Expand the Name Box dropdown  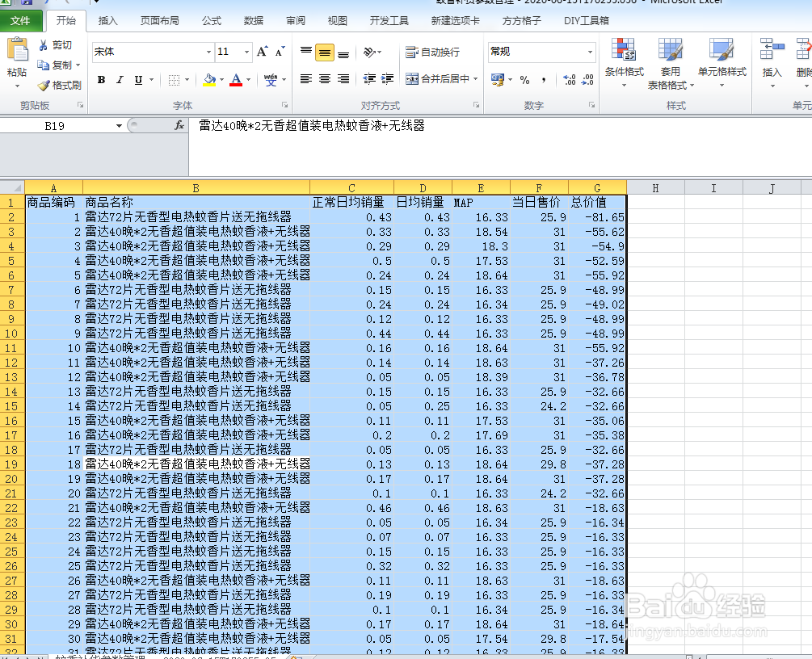(119, 126)
